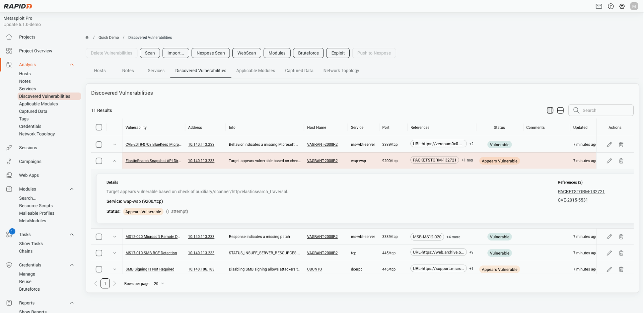Open the settings gear icon
The width and height of the screenshot is (644, 313).
(x=622, y=6)
